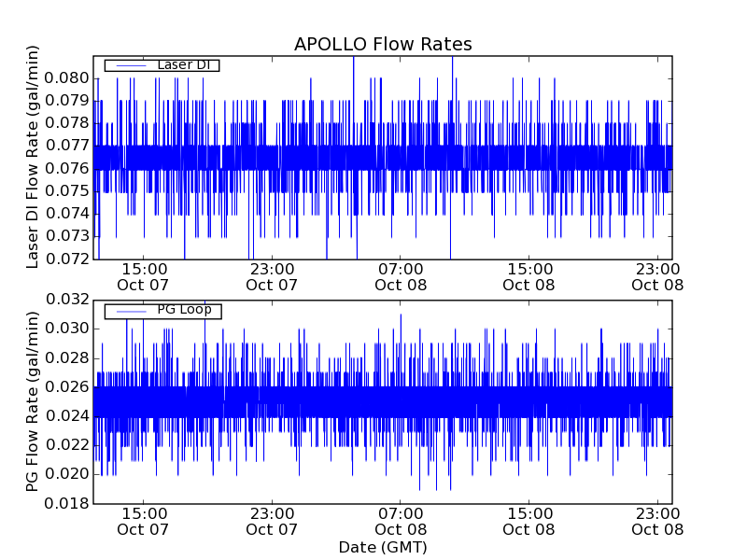Click the "APOLLO Flow Rates" chart title
The image size is (747, 560).
click(383, 44)
